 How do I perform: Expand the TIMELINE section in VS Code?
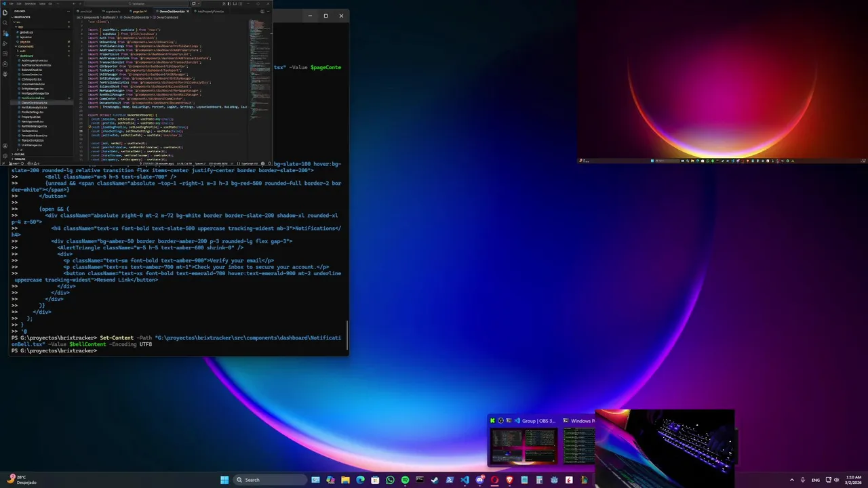pos(19,159)
